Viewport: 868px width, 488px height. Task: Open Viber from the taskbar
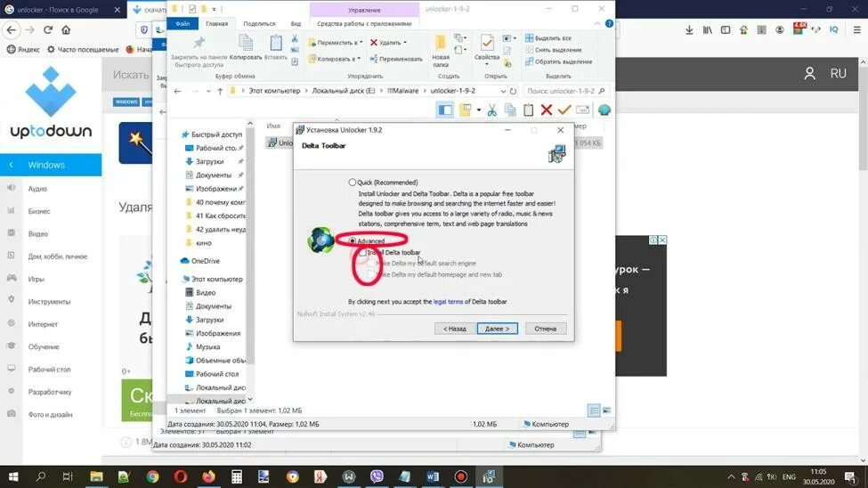point(377,477)
